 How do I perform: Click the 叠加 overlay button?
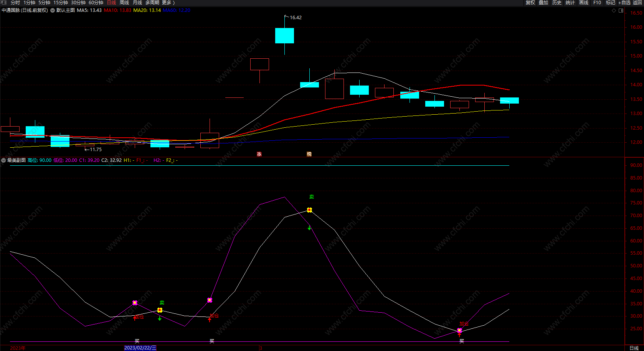click(543, 3)
